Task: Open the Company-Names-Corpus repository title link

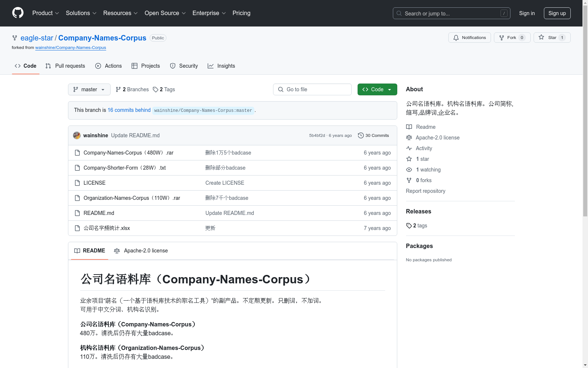Action: coord(102,38)
